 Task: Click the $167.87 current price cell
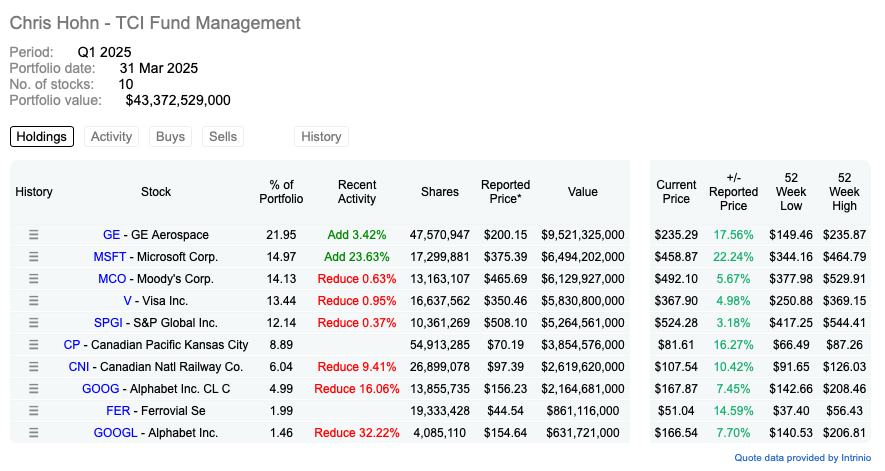click(676, 389)
